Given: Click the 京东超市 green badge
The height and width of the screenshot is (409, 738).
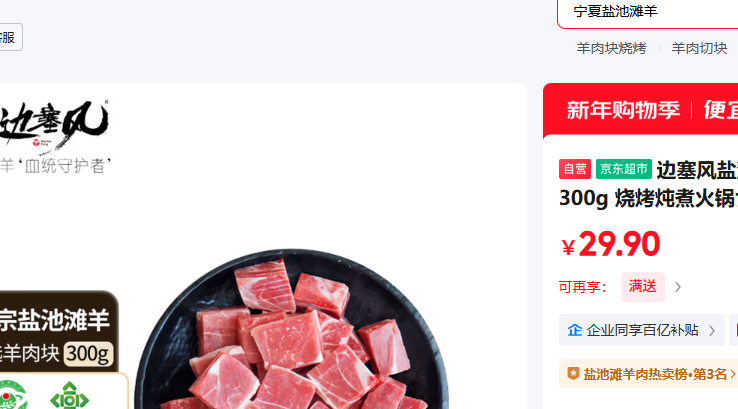Looking at the screenshot, I should (624, 169).
